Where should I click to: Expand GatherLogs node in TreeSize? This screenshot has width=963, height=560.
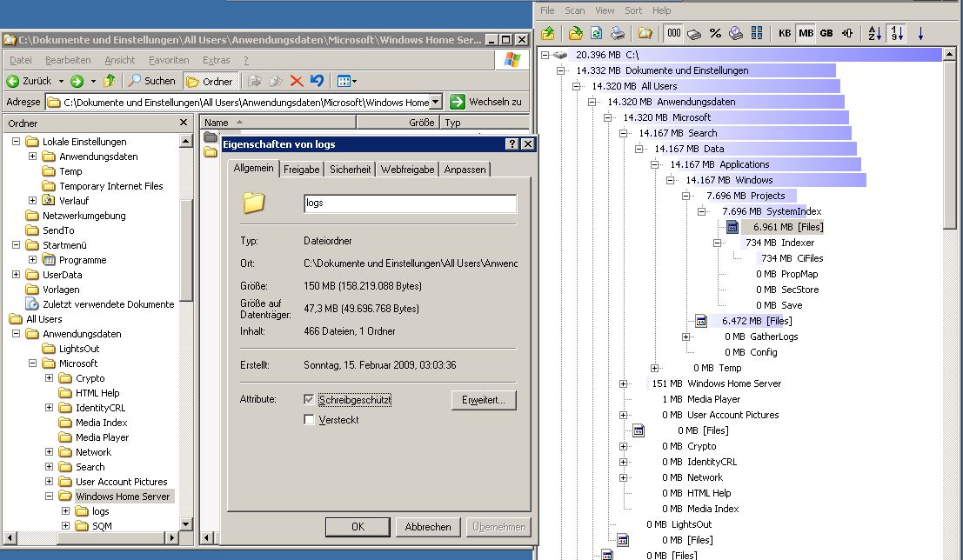[685, 337]
